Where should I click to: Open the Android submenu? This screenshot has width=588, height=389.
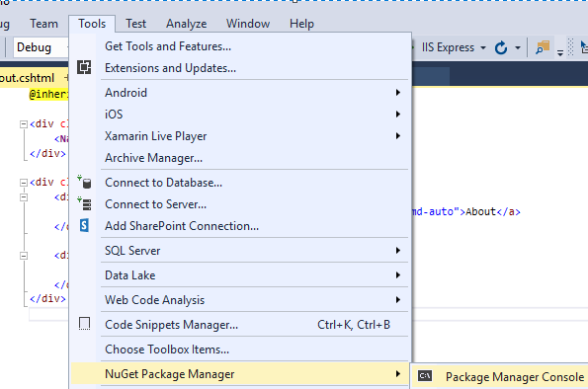240,93
